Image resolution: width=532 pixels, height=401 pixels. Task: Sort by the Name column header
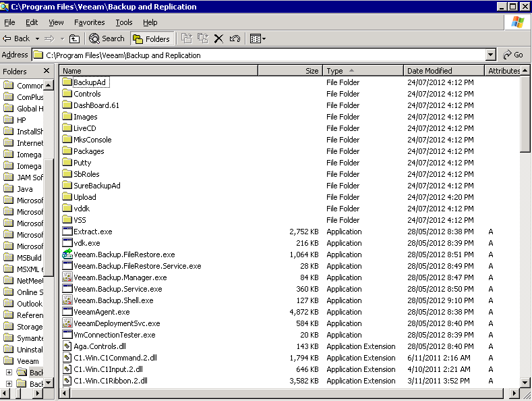tap(158, 71)
